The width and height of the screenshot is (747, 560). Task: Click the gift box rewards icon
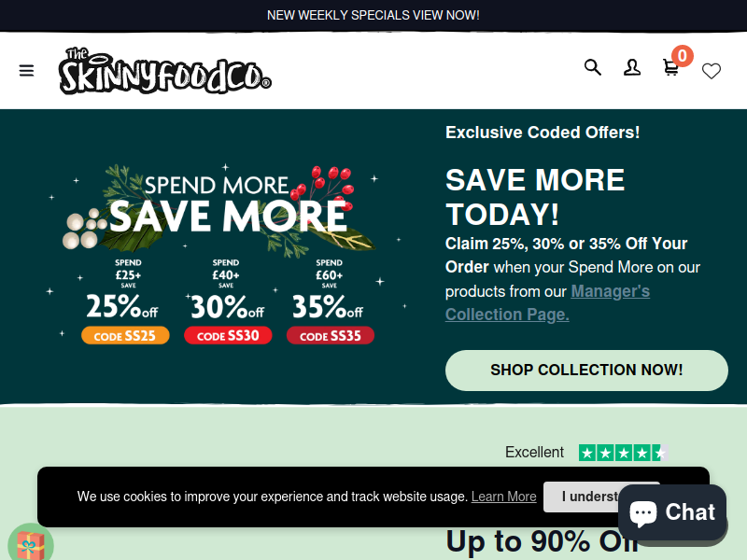pyautogui.click(x=31, y=542)
